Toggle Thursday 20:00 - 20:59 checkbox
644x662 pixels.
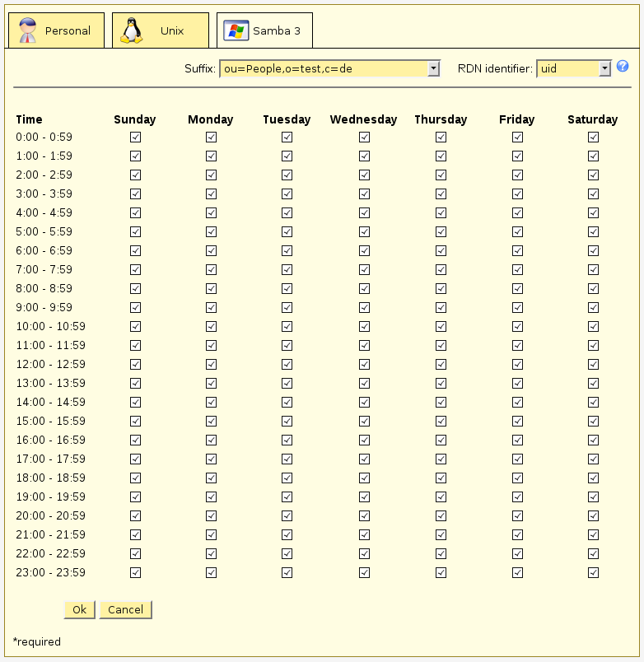tap(441, 516)
